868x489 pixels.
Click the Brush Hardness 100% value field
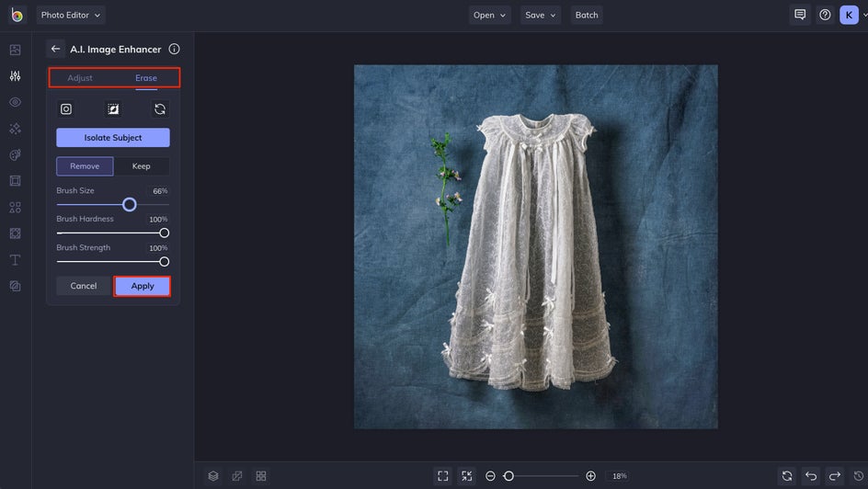158,219
